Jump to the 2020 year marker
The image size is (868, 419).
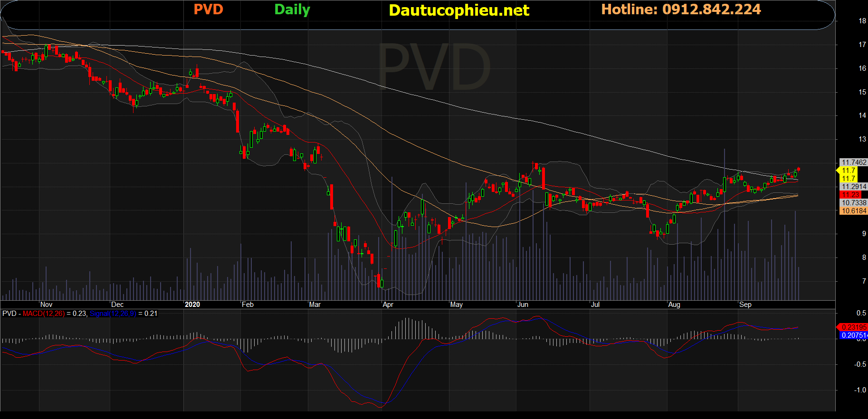[x=192, y=305]
